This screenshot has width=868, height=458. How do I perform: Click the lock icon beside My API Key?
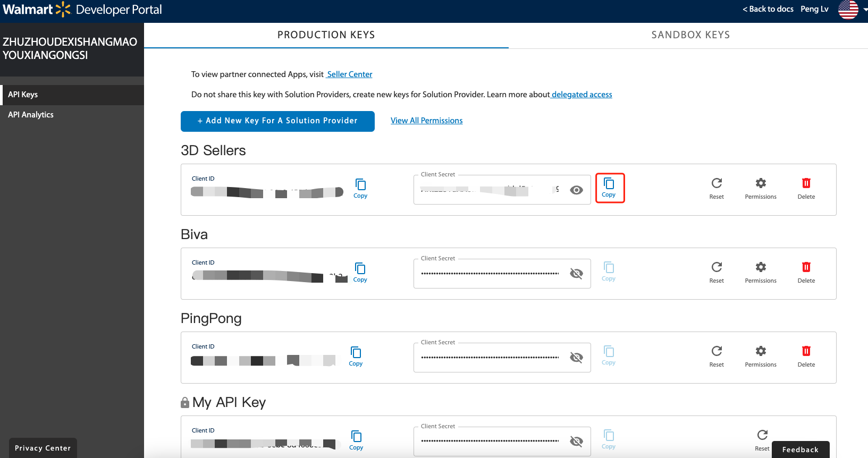click(185, 403)
